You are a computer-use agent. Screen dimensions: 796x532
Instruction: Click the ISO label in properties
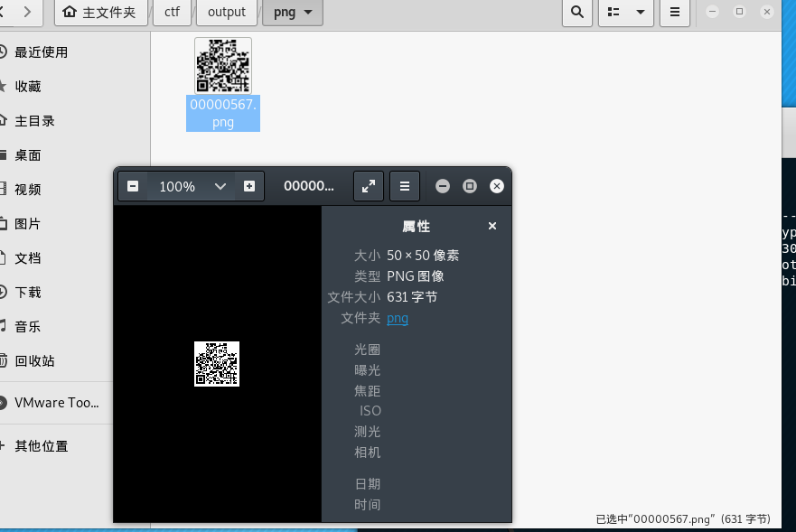pyautogui.click(x=370, y=411)
